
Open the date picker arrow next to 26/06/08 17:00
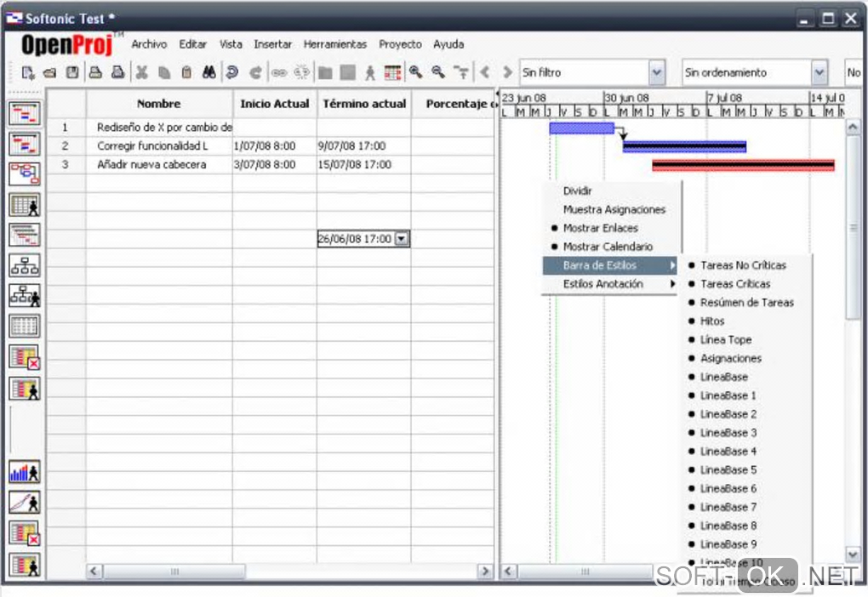click(x=402, y=239)
